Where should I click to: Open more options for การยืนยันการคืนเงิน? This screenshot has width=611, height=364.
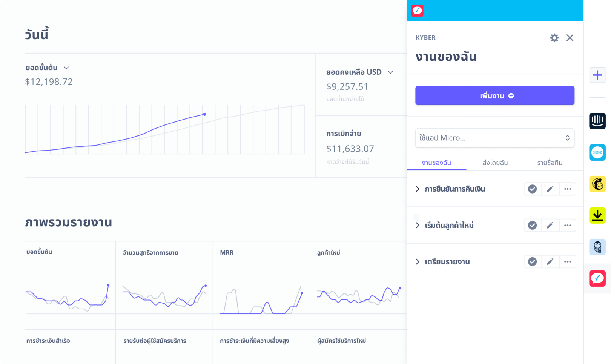click(567, 189)
